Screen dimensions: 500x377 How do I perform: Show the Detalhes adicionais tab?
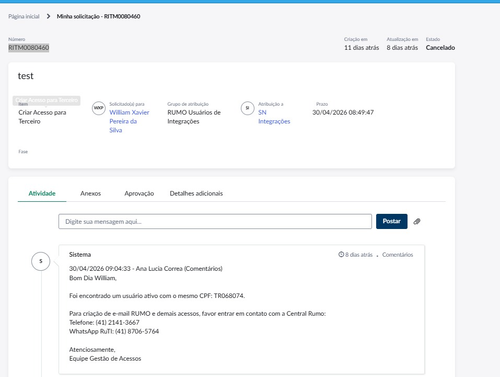196,193
